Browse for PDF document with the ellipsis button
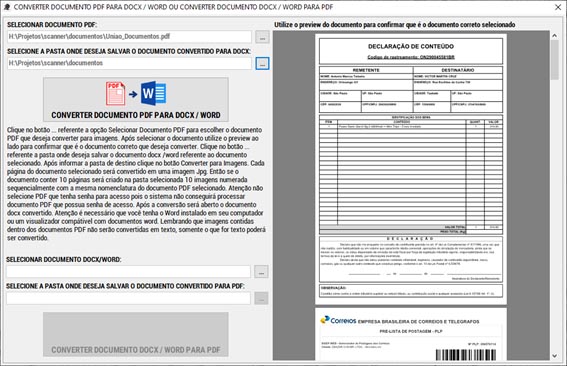The height and width of the screenshot is (366, 567). click(262, 37)
